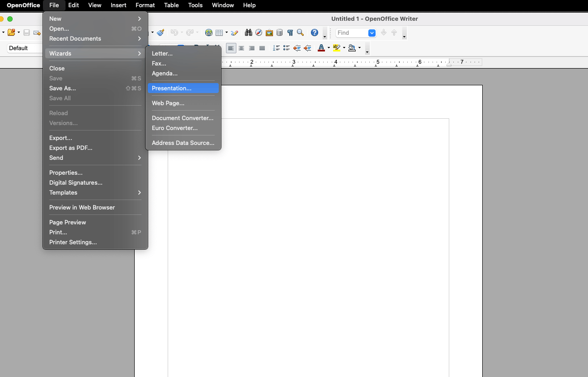Expand the Send submenu
The width and height of the screenshot is (588, 377).
[95, 158]
